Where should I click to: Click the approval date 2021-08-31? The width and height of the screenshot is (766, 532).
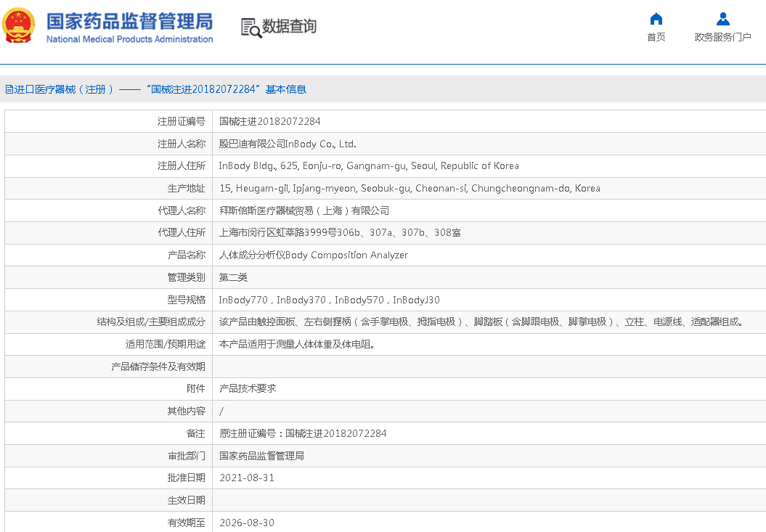(x=247, y=478)
